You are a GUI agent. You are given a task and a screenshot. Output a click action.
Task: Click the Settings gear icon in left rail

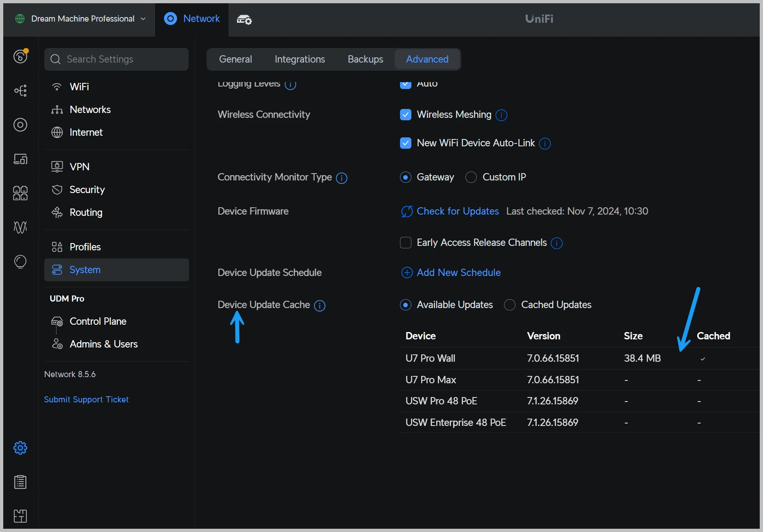pyautogui.click(x=20, y=448)
